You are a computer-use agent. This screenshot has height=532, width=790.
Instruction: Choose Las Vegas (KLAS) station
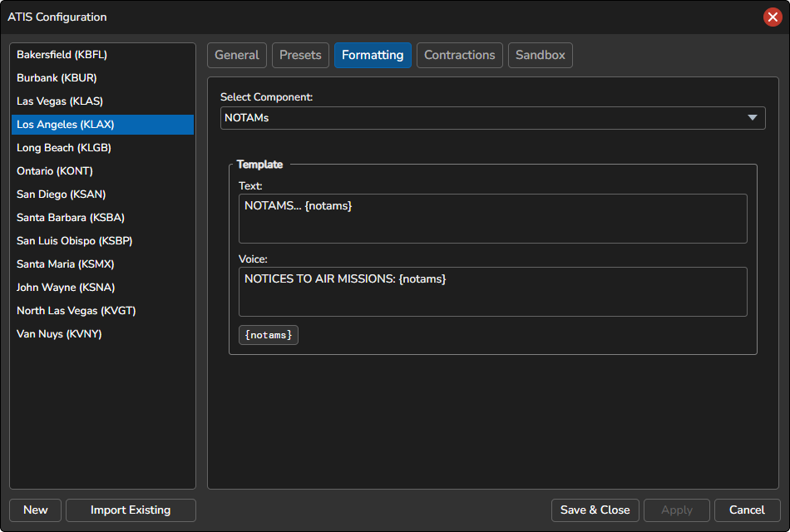pyautogui.click(x=59, y=101)
